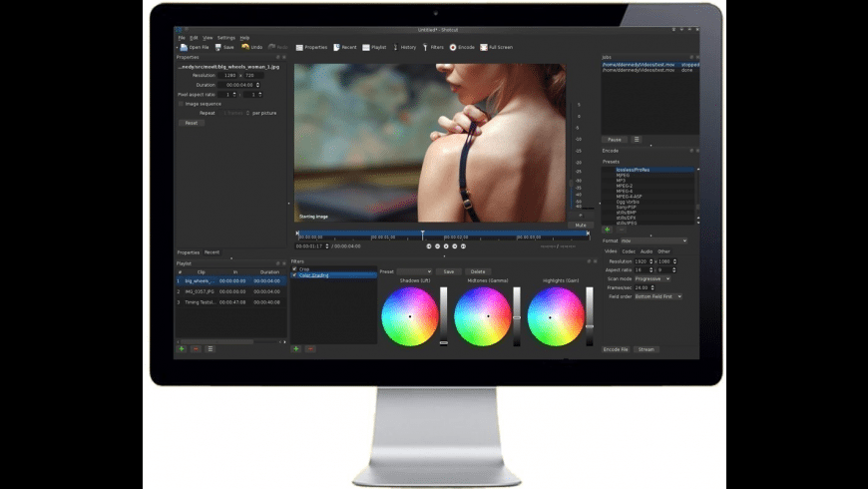The height and width of the screenshot is (489, 868).
Task: Add an encode preset with the green plus
Action: pos(608,230)
